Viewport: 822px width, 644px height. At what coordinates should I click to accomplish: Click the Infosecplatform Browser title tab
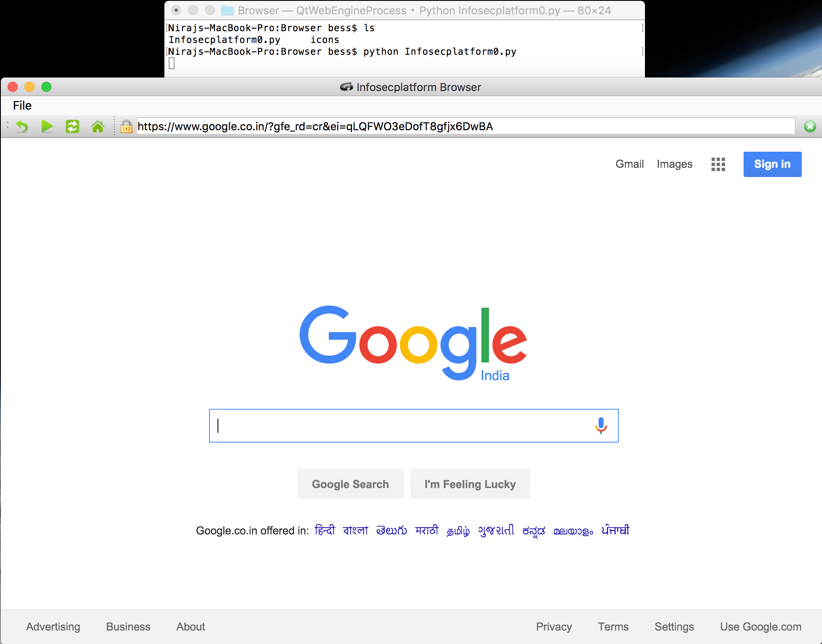[411, 87]
